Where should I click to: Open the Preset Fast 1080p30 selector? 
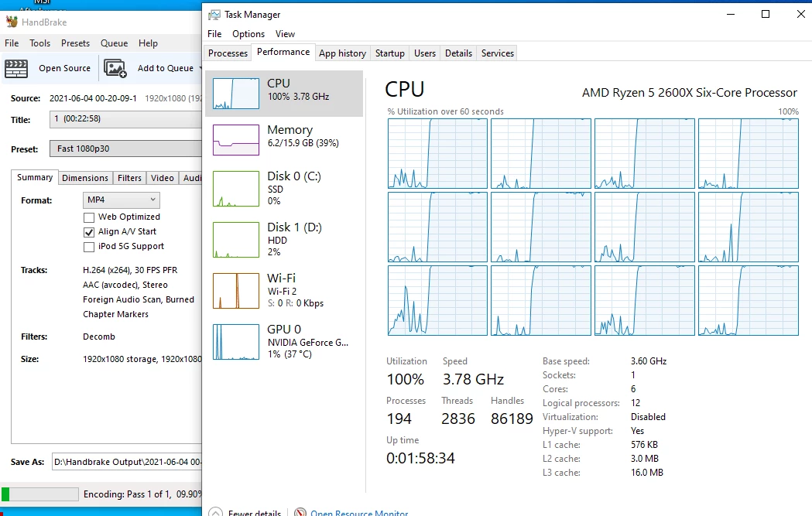coord(126,149)
